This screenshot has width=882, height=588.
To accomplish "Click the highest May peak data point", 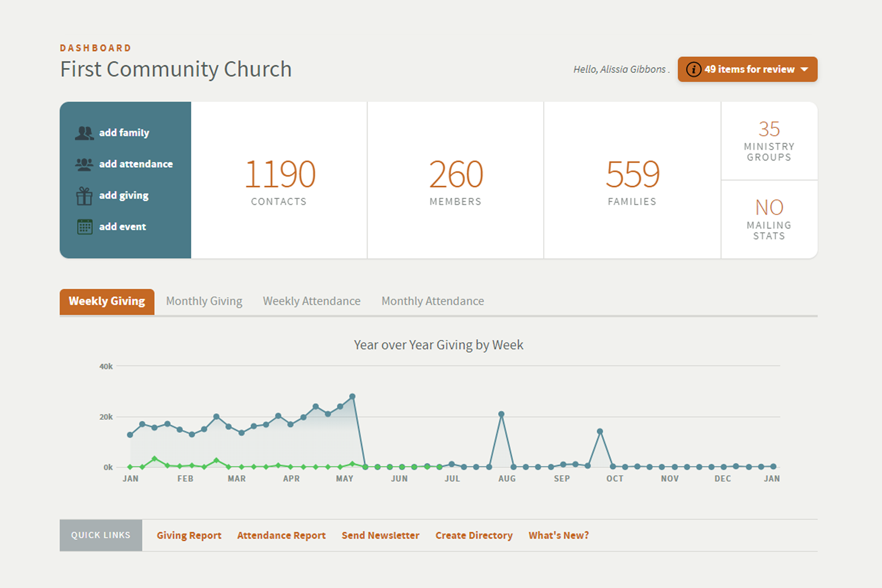I will [x=352, y=397].
